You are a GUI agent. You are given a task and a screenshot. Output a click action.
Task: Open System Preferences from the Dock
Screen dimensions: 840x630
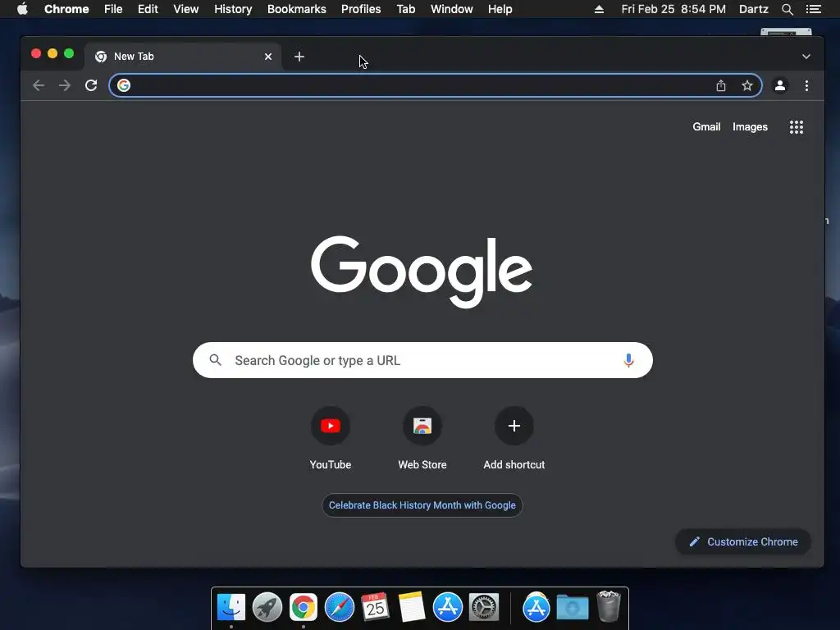484,608
